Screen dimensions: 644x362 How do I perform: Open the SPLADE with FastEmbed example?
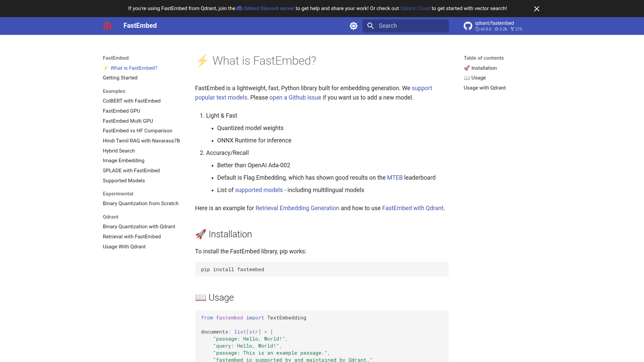131,171
